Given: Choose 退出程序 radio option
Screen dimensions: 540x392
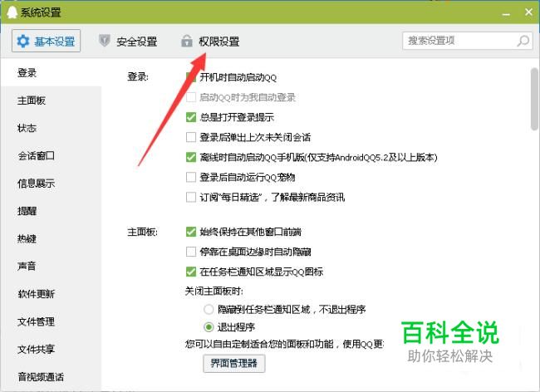Looking at the screenshot, I should (x=209, y=327).
